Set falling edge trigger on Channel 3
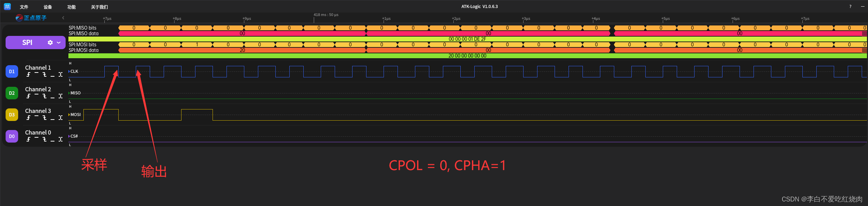The image size is (868, 206). 44,118
